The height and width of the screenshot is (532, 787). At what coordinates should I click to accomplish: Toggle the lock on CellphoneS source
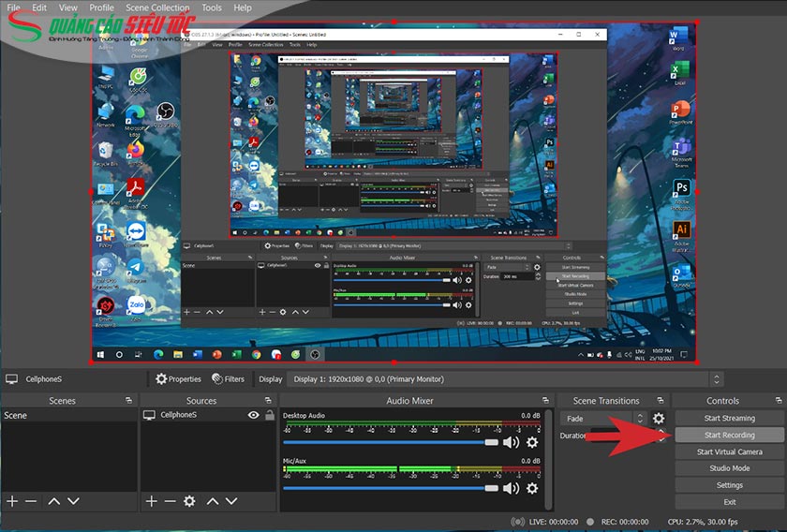click(270, 415)
